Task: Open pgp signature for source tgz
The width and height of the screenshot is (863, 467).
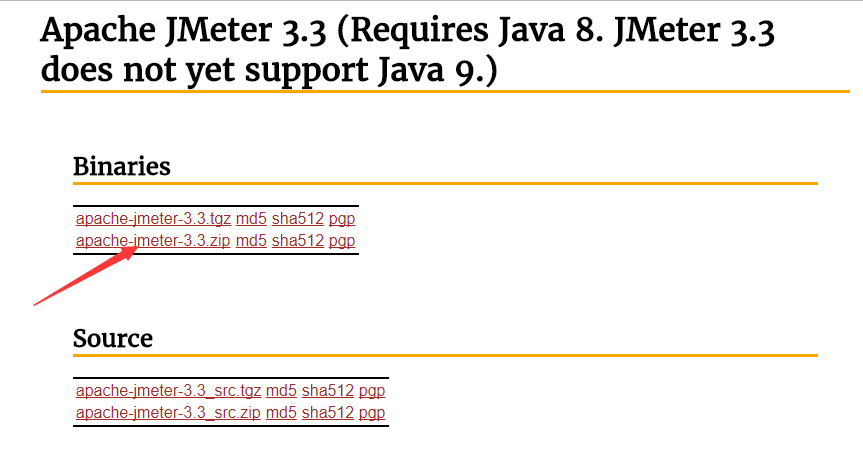Action: pyautogui.click(x=372, y=391)
